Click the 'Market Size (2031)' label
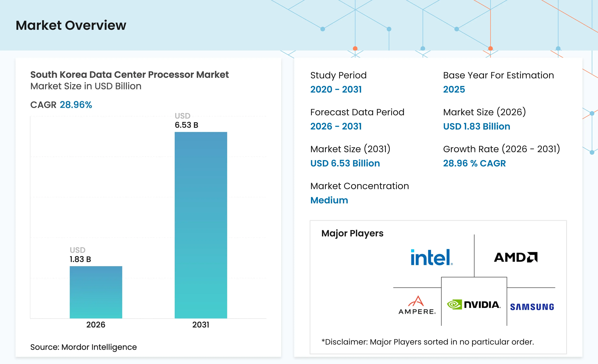This screenshot has height=364, width=598. pos(350,149)
